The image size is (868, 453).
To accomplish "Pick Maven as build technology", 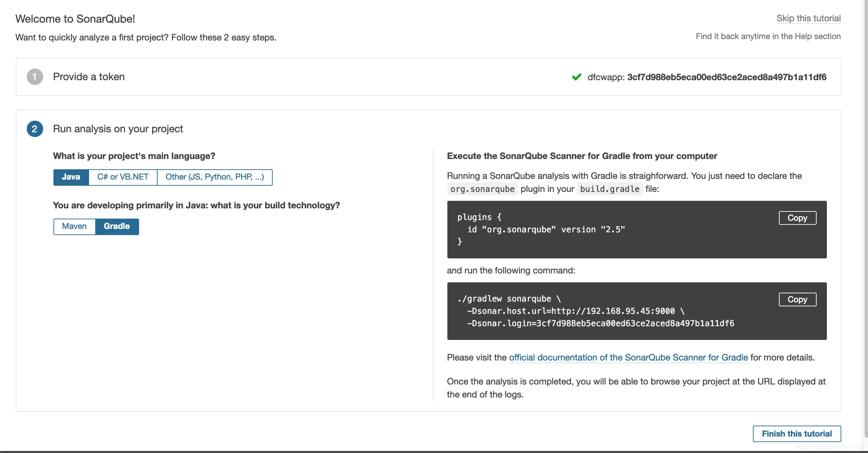I will 74,226.
